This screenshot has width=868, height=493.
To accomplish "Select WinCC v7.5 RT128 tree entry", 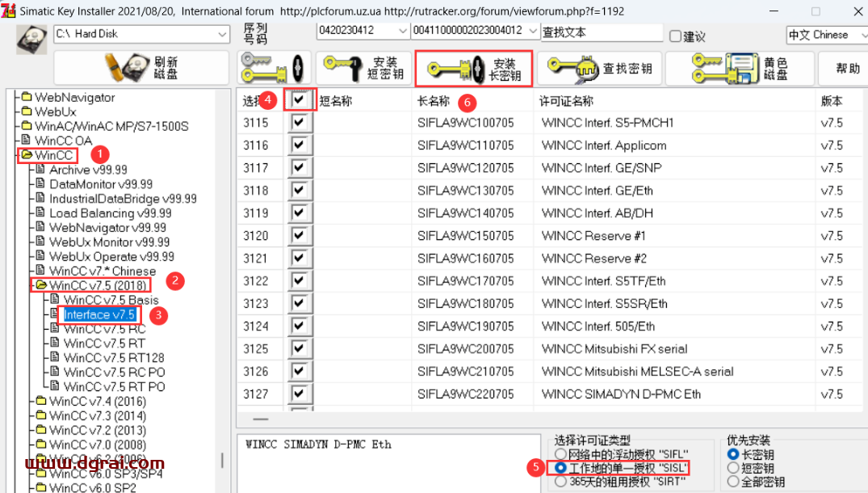I will coord(113,358).
